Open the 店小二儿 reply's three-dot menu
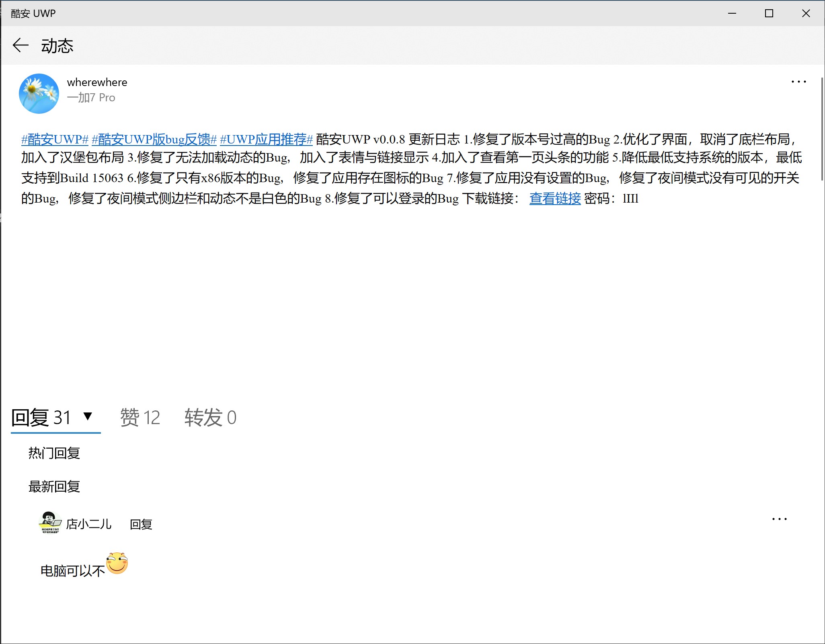825x644 pixels. tap(779, 519)
